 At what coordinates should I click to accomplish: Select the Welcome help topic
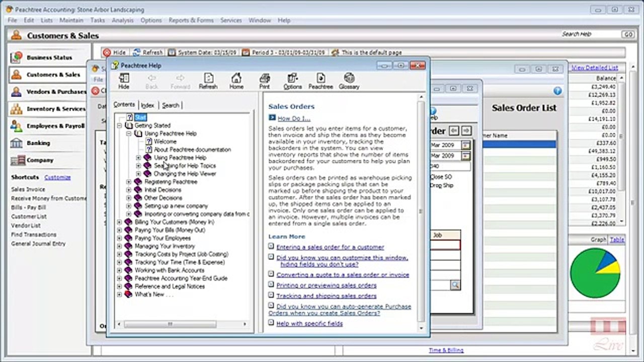[165, 141]
